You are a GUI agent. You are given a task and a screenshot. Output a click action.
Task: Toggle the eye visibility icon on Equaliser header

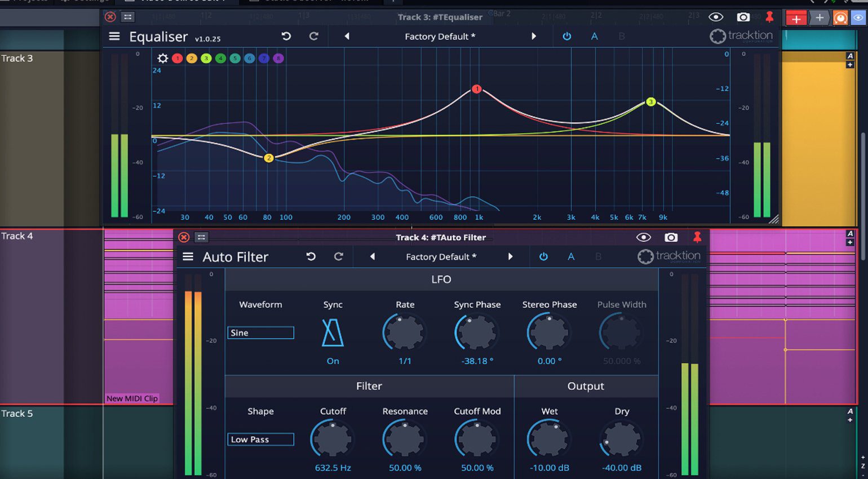(x=716, y=17)
